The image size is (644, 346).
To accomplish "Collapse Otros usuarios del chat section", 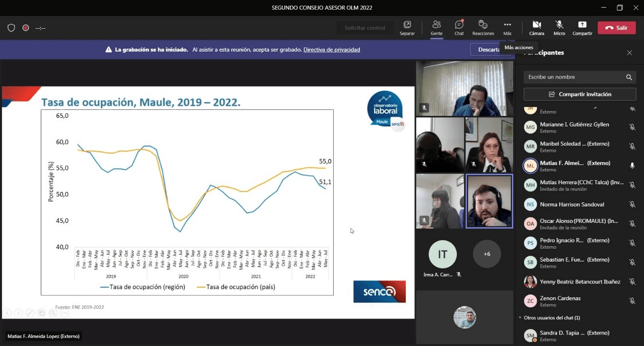I will click(520, 318).
